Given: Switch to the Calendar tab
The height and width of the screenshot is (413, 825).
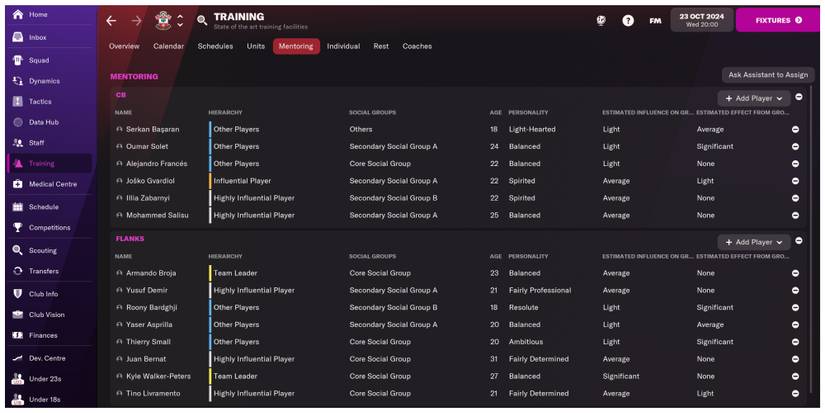Looking at the screenshot, I should (x=168, y=46).
